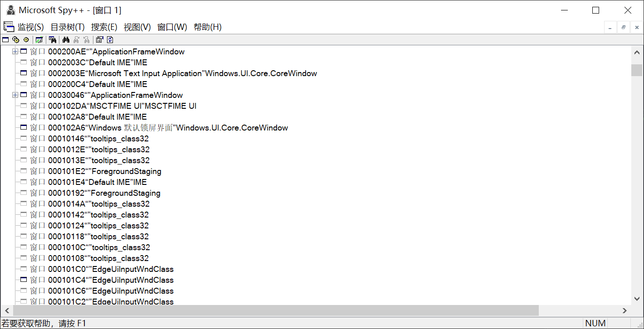Restore the inner 窗口 1 child window
Image resolution: width=644 pixels, height=329 pixels.
pyautogui.click(x=624, y=28)
